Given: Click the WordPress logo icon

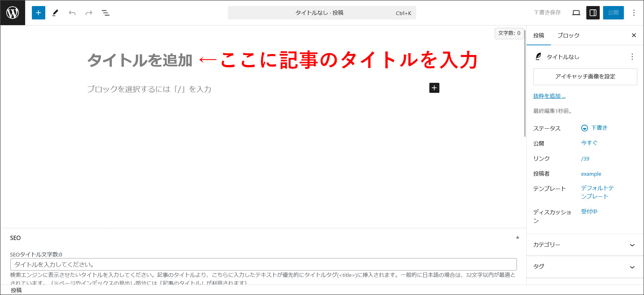Looking at the screenshot, I should [x=13, y=13].
